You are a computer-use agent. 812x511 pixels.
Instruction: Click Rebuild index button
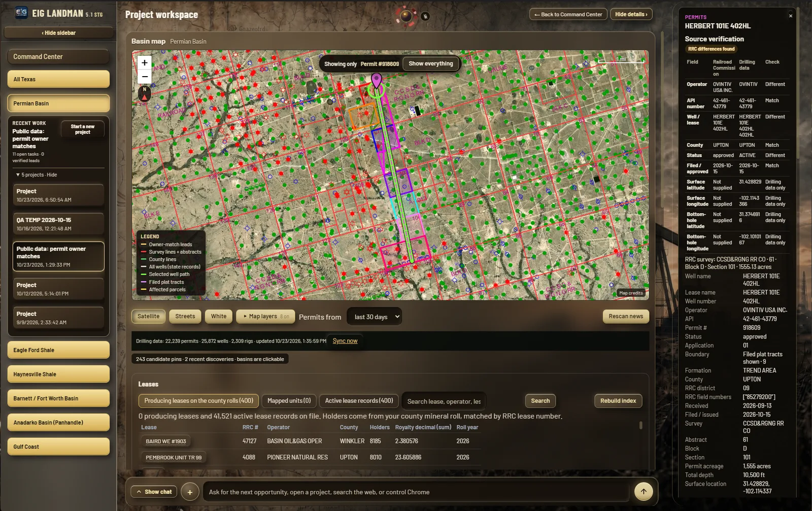pos(618,401)
